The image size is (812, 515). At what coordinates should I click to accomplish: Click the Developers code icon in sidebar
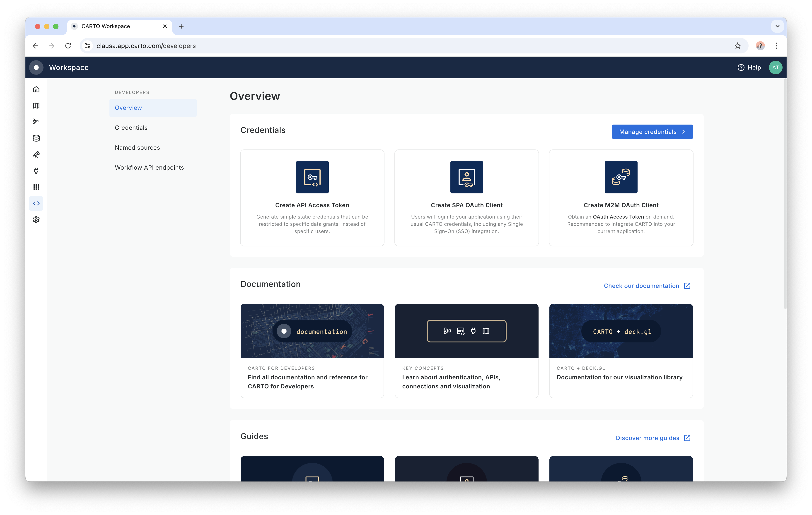point(36,203)
